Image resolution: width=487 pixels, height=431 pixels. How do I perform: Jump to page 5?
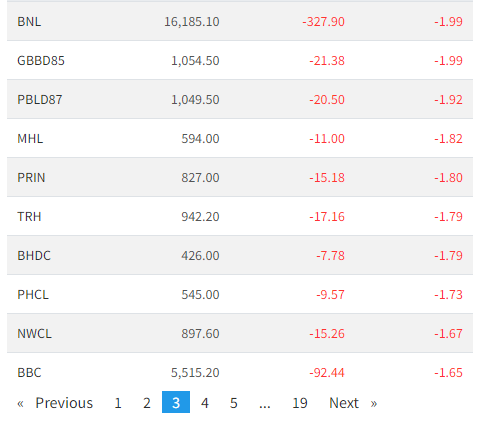click(234, 403)
